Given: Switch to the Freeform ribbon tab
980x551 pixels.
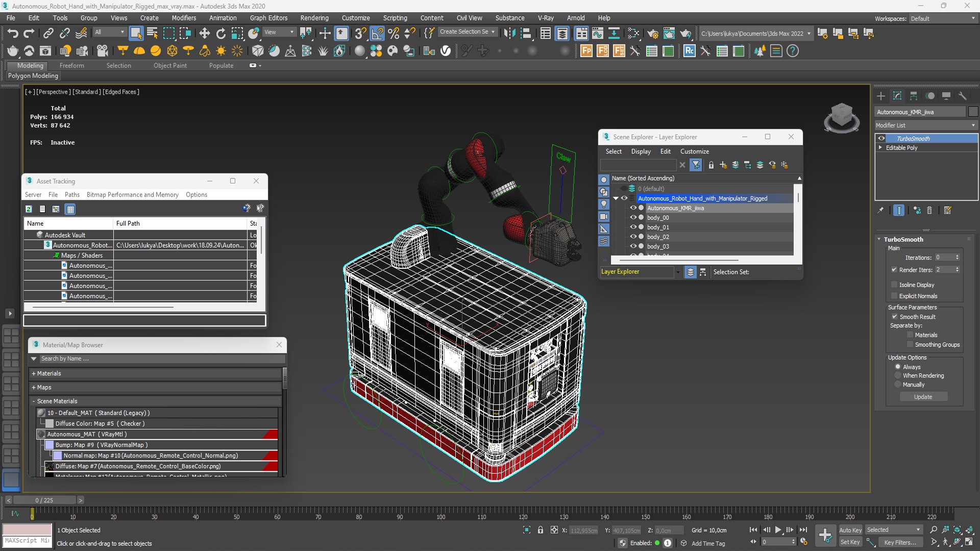Looking at the screenshot, I should point(71,65).
